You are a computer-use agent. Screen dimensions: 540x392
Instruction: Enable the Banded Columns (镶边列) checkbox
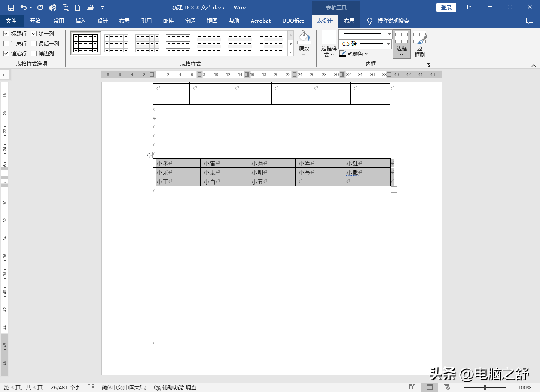(x=34, y=53)
